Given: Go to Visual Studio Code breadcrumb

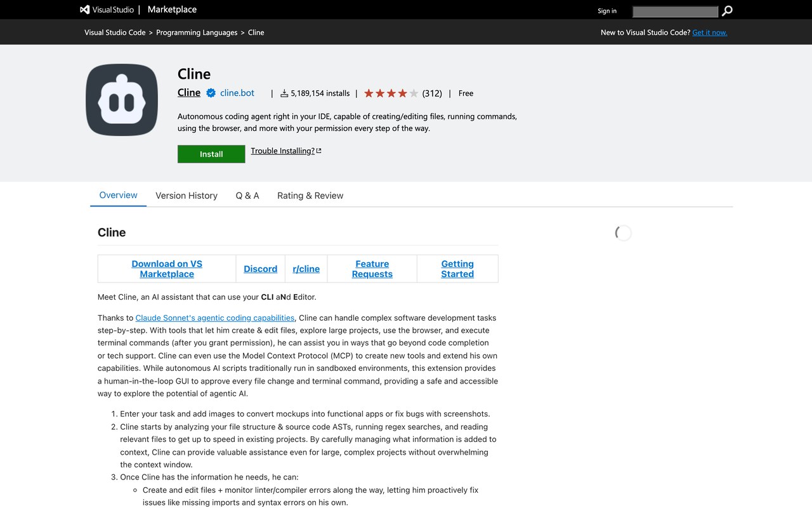Looking at the screenshot, I should (115, 32).
